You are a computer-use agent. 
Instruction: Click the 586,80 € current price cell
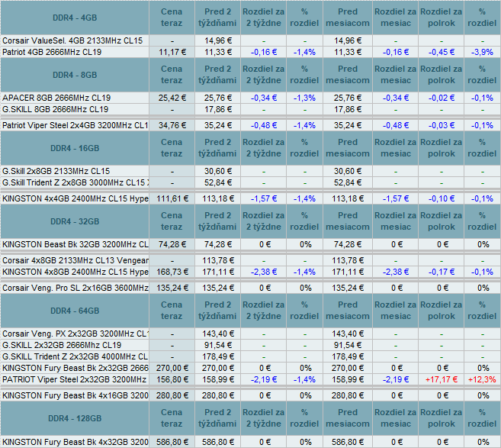(172, 442)
